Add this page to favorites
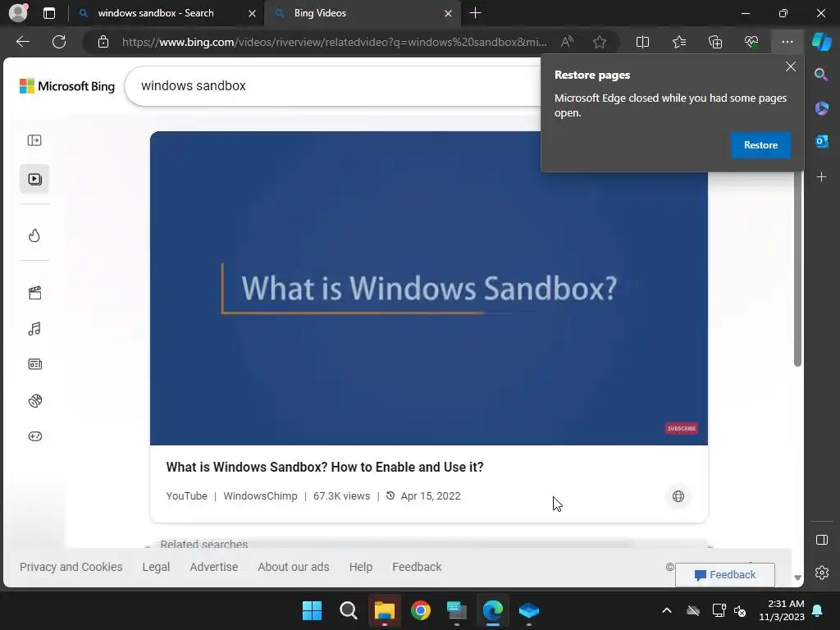840x630 pixels. pyautogui.click(x=600, y=42)
